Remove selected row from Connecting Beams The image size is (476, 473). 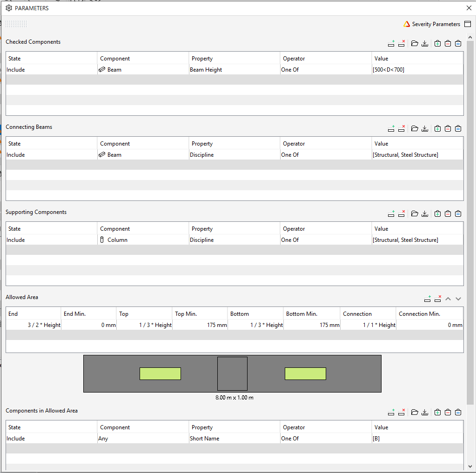(402, 129)
